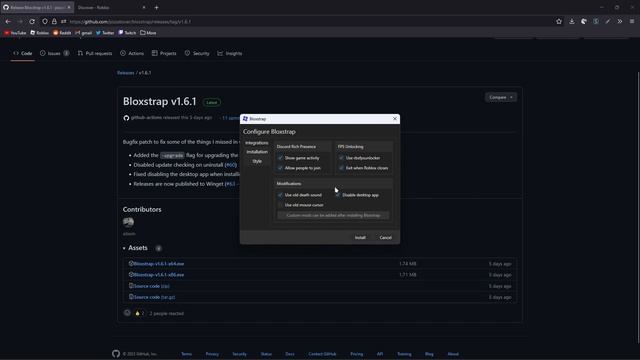The width and height of the screenshot is (640, 360).
Task: Click the Cancel button in Bloxstrap
Action: 385,237
